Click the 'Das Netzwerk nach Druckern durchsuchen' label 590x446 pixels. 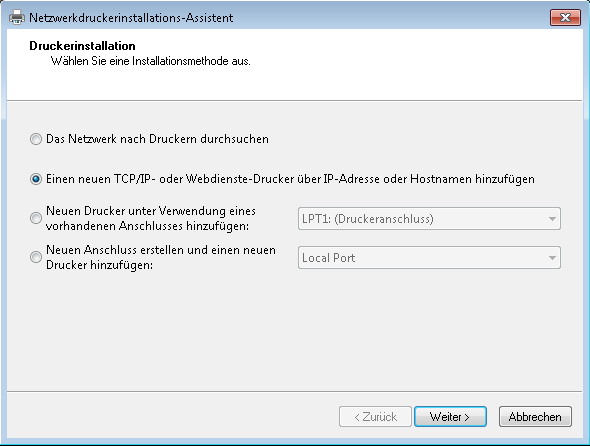157,139
